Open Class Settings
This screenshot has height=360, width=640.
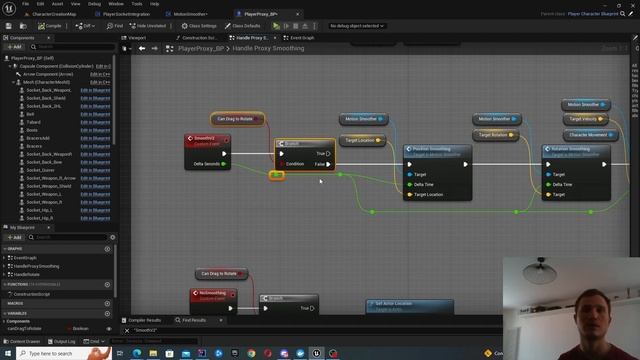coord(199,26)
